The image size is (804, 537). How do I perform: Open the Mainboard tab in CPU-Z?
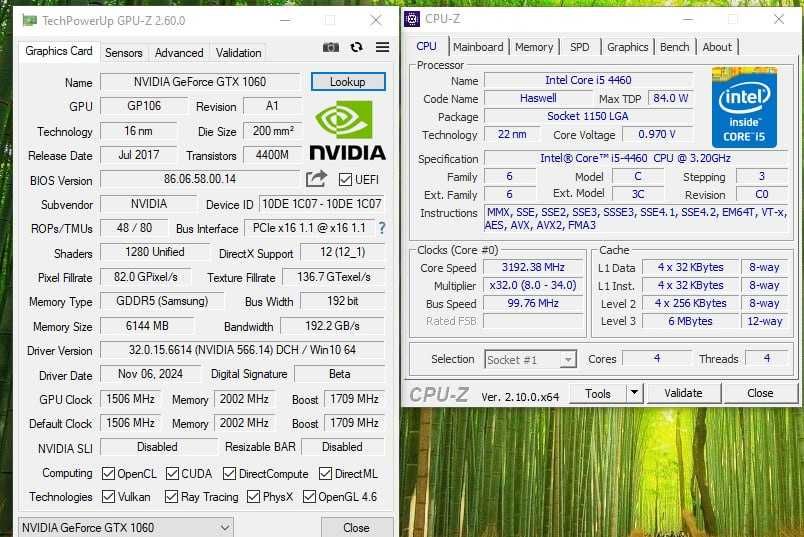pyautogui.click(x=478, y=47)
